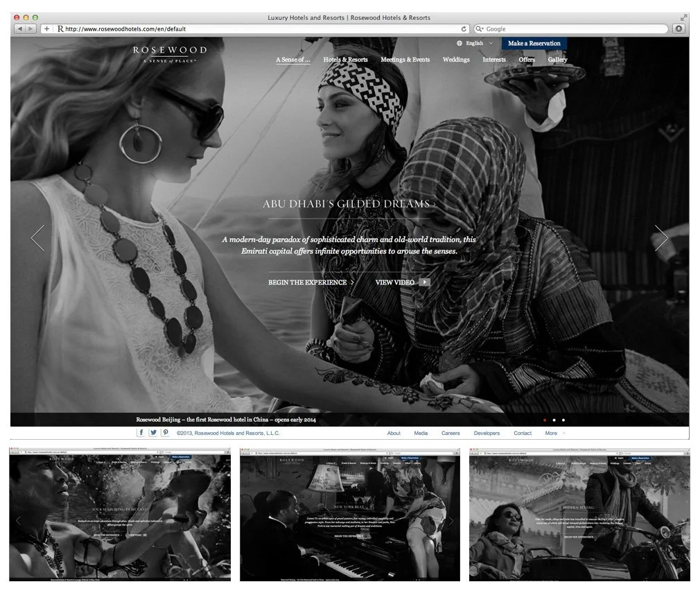Click the Begin the Experience link
This screenshot has width=700, height=600.
coord(308,282)
